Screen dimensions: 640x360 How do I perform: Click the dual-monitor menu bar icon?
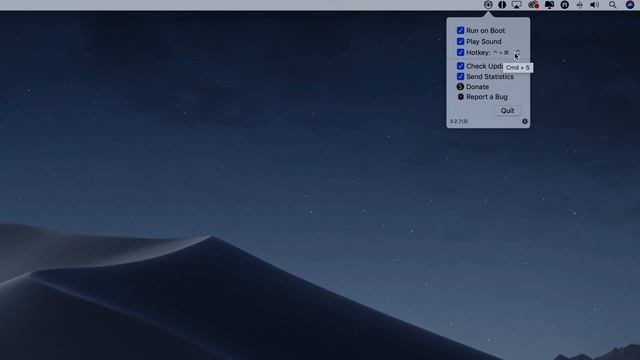coord(549,5)
